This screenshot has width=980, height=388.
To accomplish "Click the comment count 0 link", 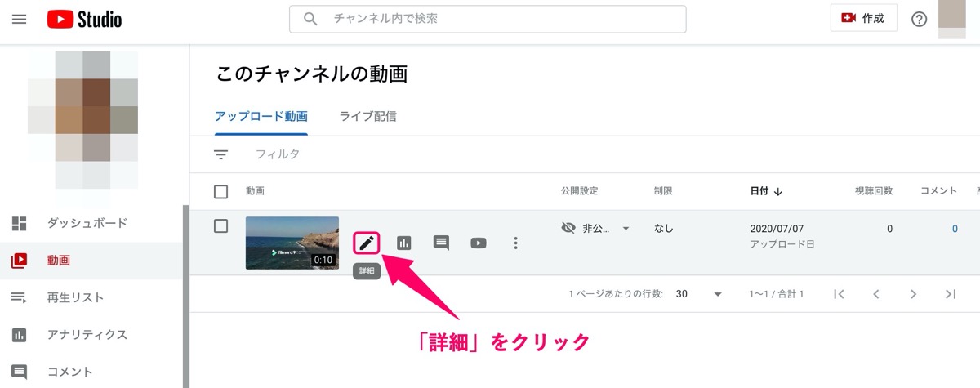I will 955,229.
